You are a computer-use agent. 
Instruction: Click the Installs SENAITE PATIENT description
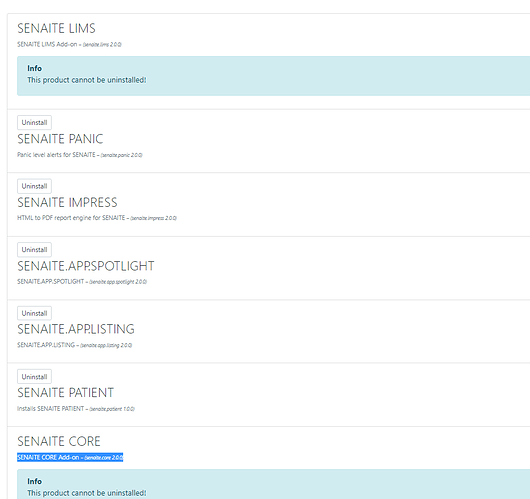pos(76,409)
